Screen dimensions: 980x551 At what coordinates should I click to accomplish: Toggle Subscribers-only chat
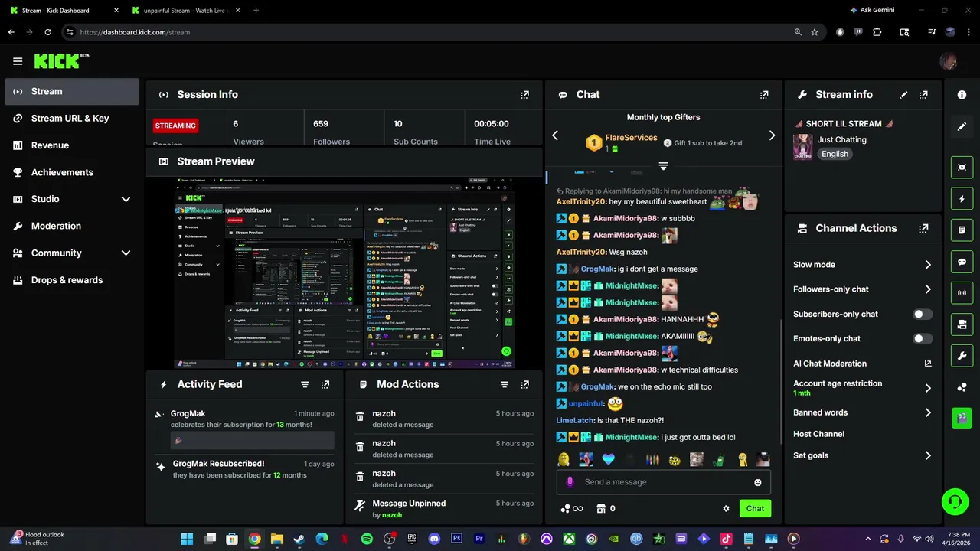coord(923,314)
